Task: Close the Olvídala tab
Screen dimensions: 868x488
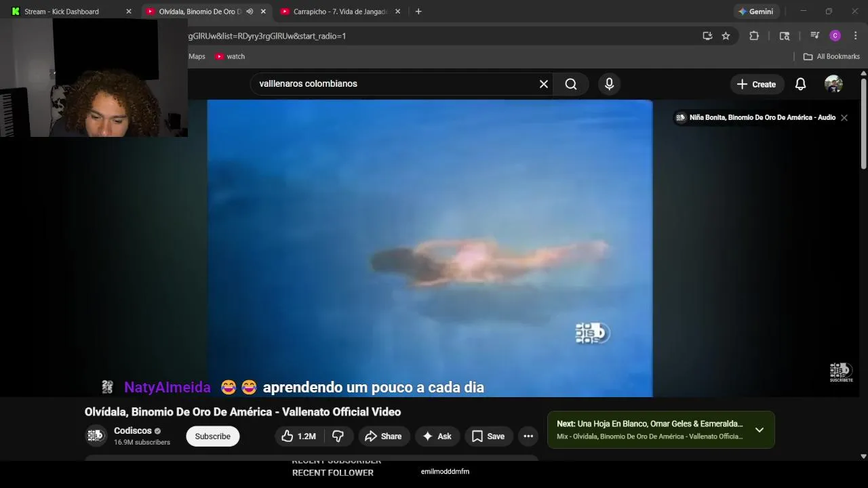Action: (x=263, y=12)
